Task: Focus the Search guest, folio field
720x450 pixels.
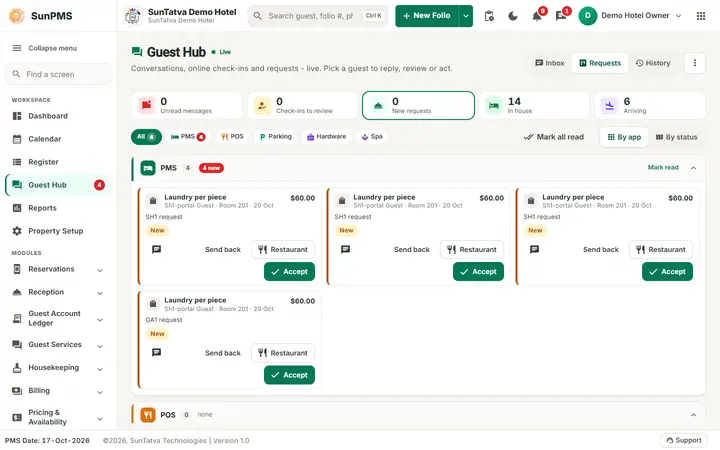Action: [x=318, y=16]
